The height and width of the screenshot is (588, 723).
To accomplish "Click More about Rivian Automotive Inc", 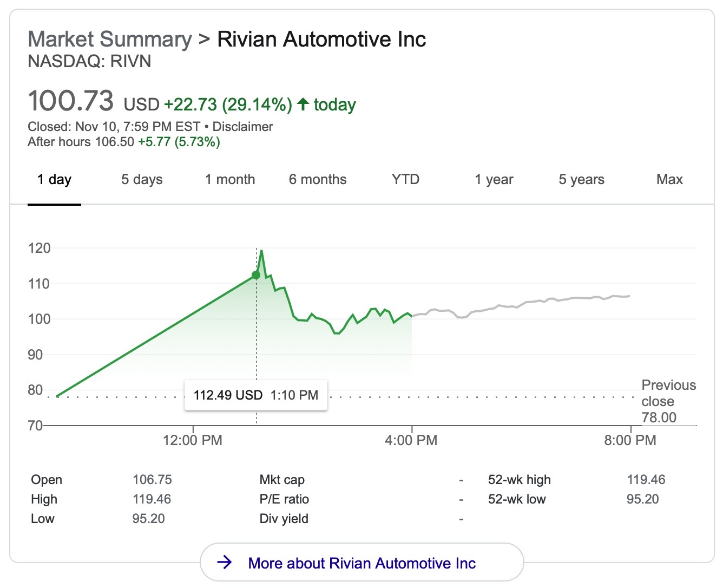I will pos(361,563).
